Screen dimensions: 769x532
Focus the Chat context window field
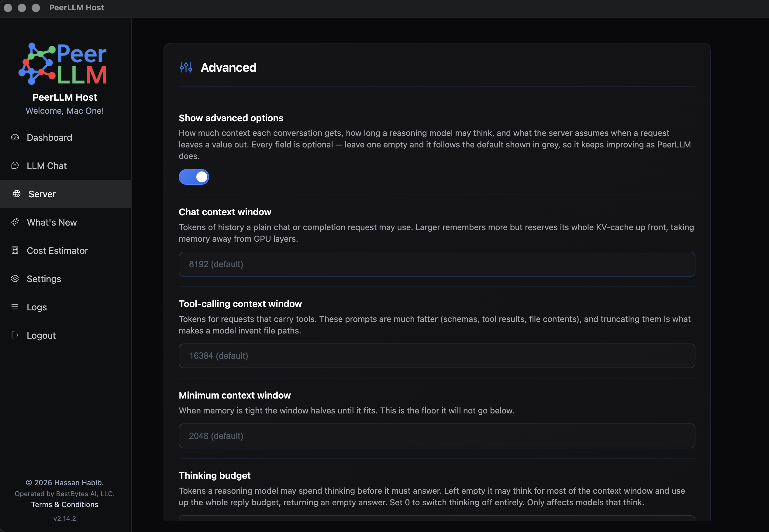click(x=437, y=264)
